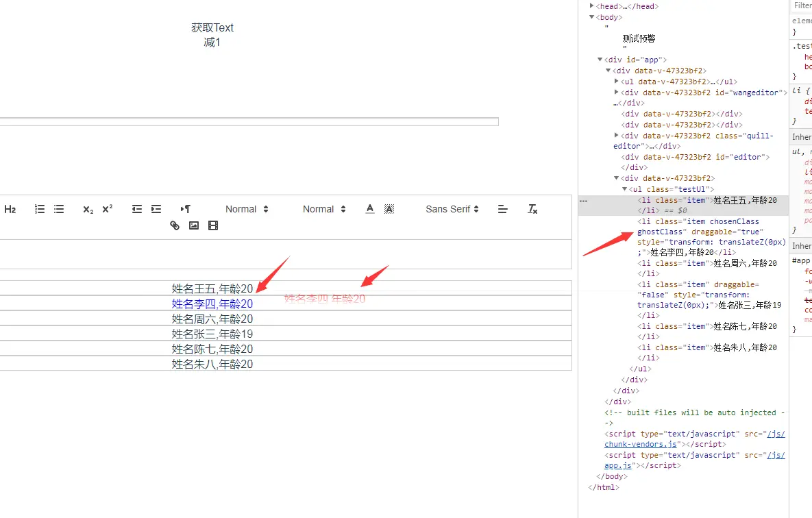This screenshot has width=812, height=518.
Task: Click the ellipsis beside the selected li node
Action: coord(584,201)
